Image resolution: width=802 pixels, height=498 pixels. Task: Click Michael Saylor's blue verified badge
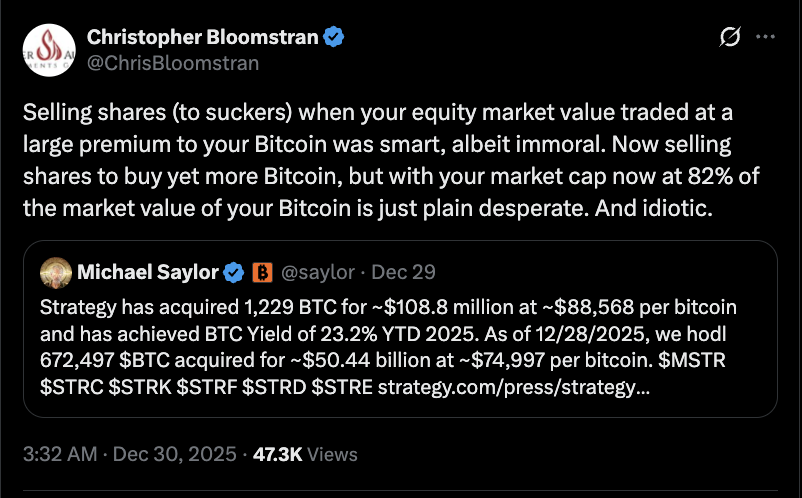pyautogui.click(x=235, y=272)
